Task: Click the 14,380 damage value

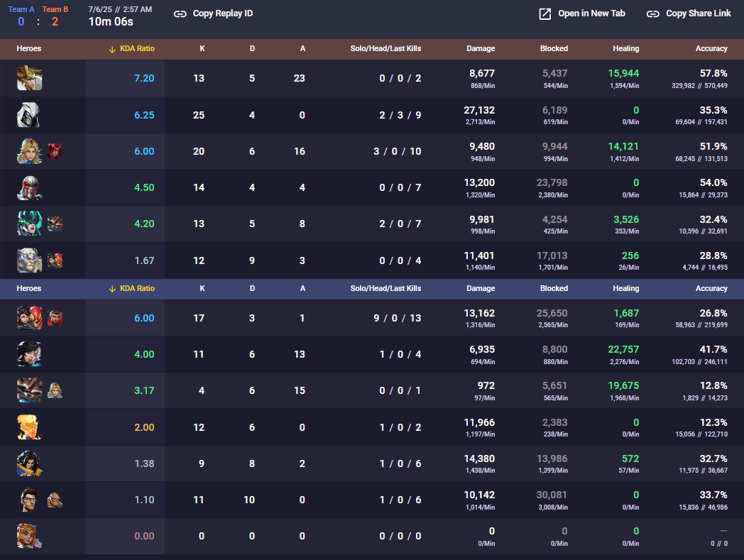Action: (x=479, y=459)
